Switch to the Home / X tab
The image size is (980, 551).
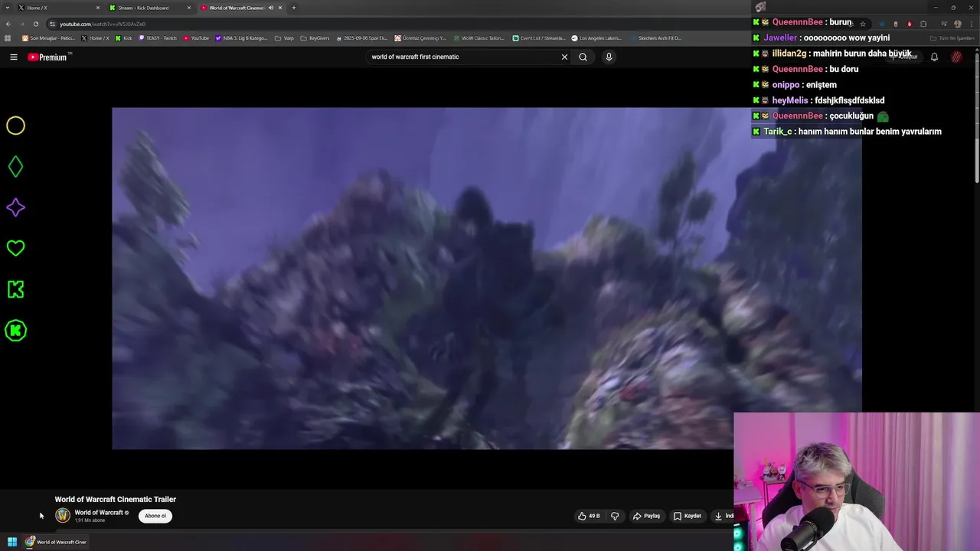(x=58, y=8)
